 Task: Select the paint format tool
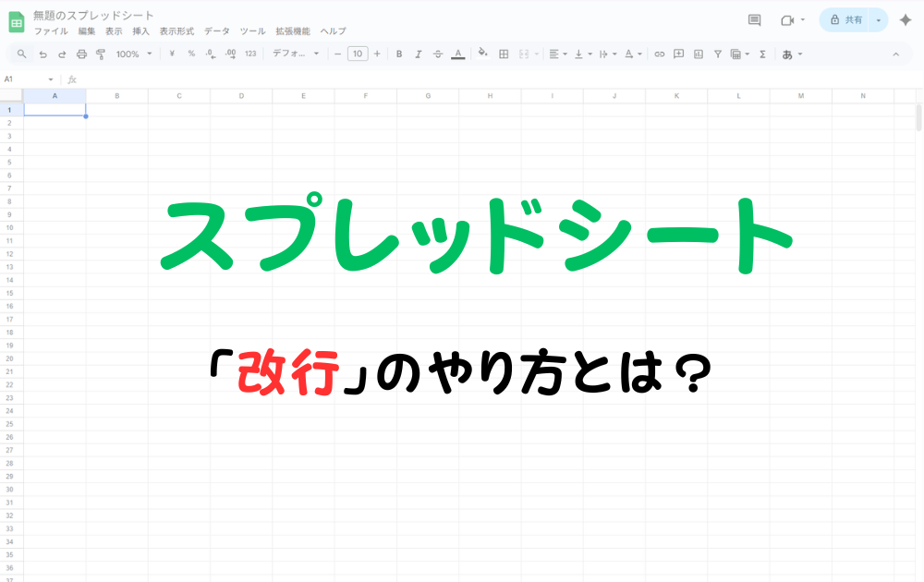[103, 54]
